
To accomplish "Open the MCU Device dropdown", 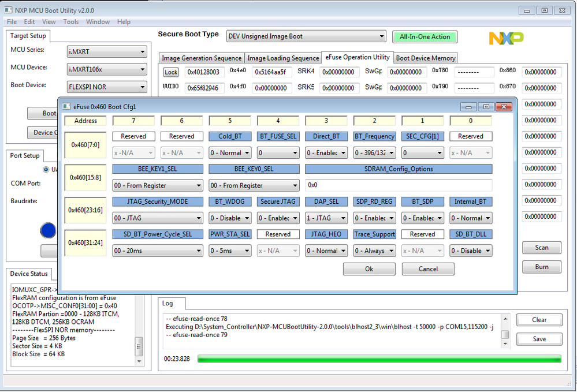I will click(x=107, y=69).
